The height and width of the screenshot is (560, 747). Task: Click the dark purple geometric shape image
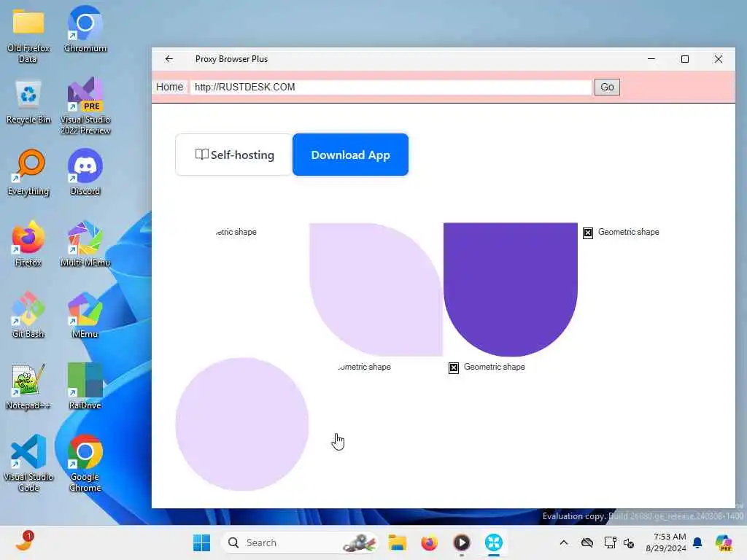coord(510,289)
